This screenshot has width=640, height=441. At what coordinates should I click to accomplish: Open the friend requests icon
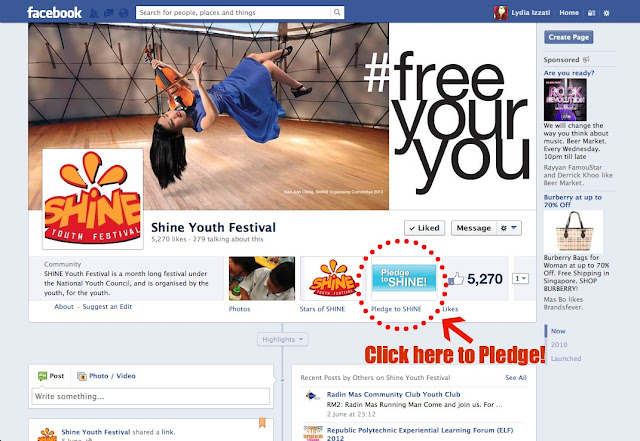93,13
